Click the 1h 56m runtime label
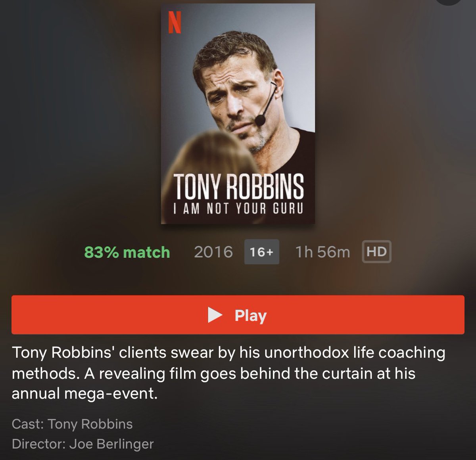This screenshot has height=460, width=476. [x=323, y=252]
